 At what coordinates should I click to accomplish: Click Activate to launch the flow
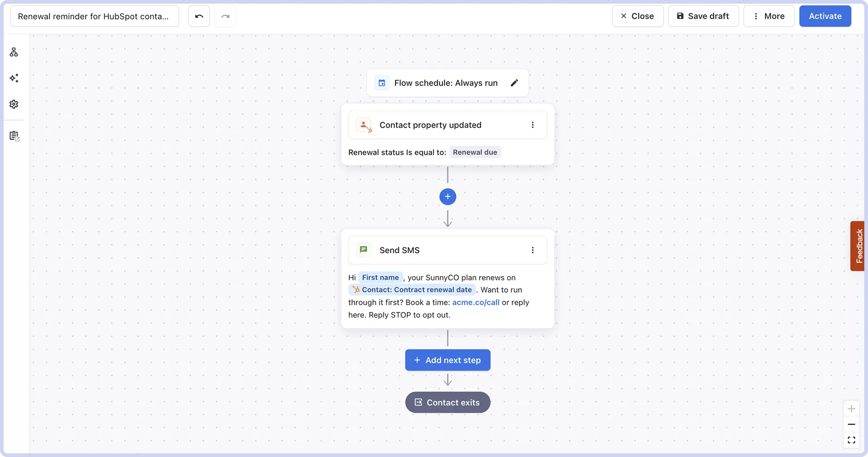point(825,16)
